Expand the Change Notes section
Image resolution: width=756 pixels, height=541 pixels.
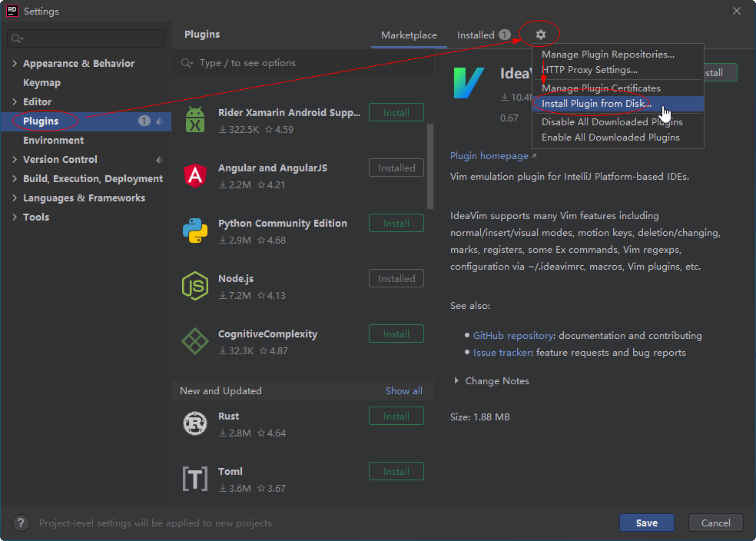(456, 381)
